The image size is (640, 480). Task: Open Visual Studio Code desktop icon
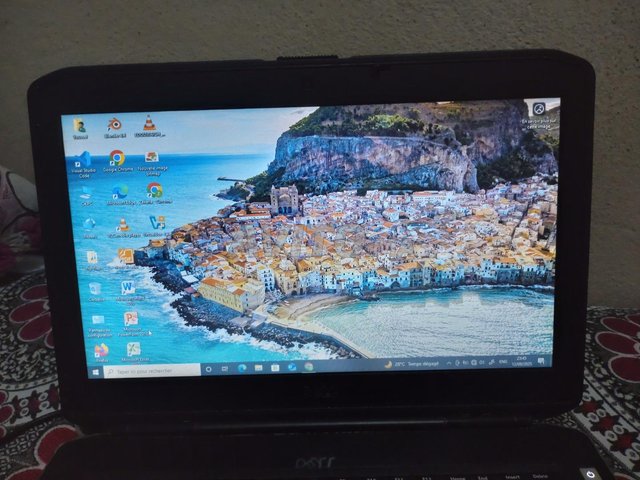(x=84, y=160)
